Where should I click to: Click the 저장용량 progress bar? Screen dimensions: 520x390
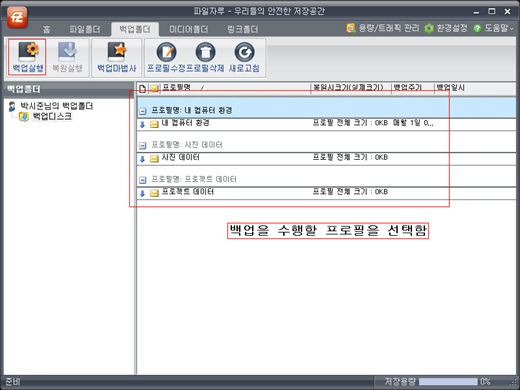point(448,382)
